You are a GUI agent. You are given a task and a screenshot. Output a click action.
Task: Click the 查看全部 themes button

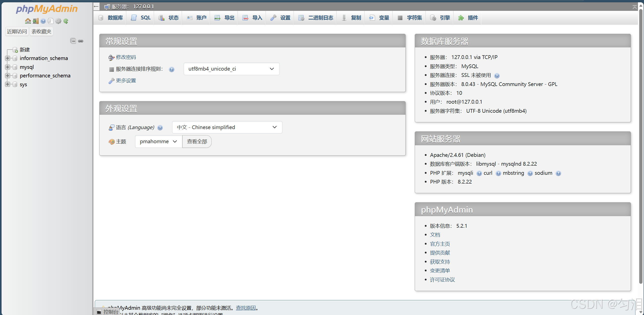pyautogui.click(x=197, y=141)
